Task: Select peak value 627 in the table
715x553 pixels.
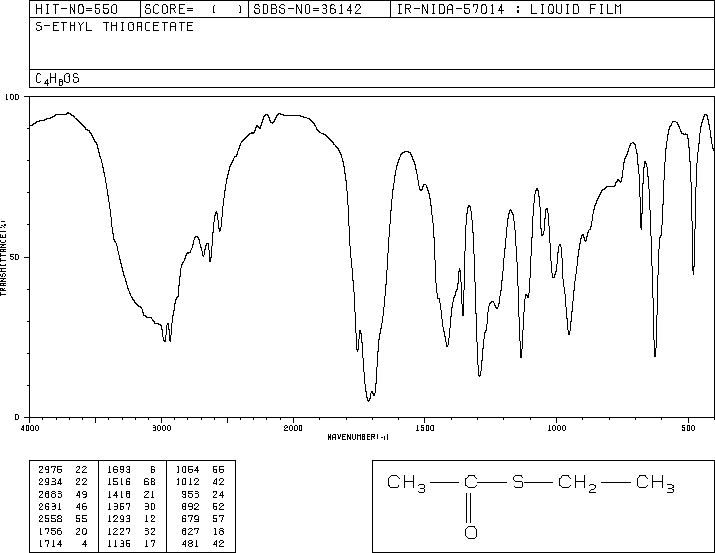Action: tap(190, 531)
